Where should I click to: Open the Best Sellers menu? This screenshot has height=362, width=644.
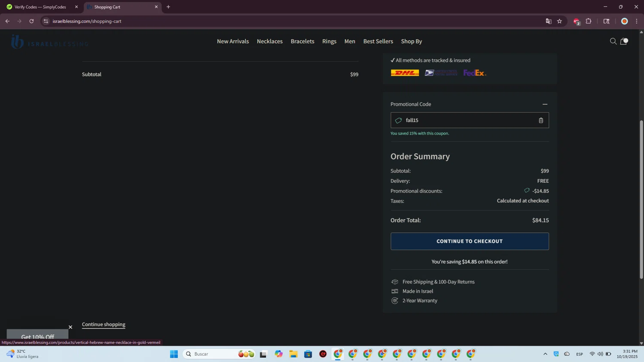click(378, 41)
